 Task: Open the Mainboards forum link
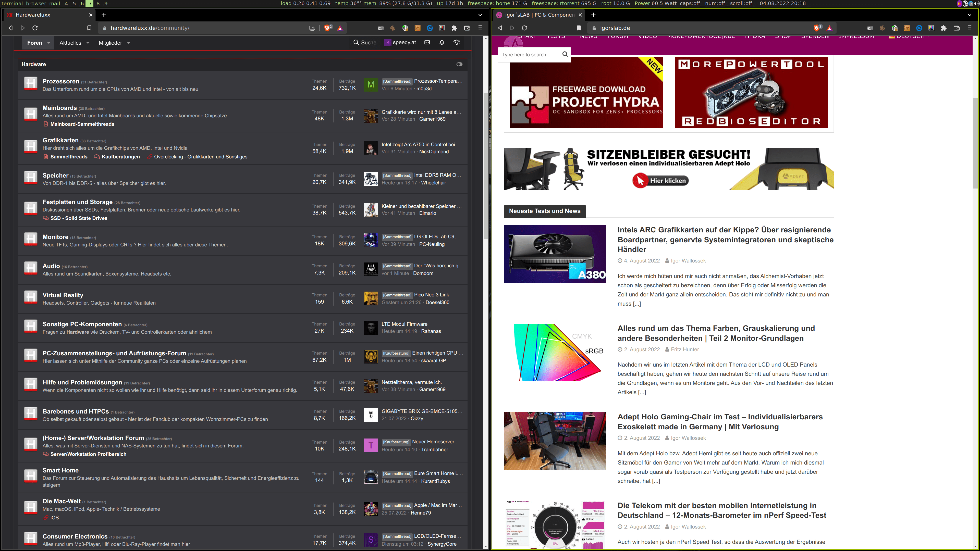point(59,108)
